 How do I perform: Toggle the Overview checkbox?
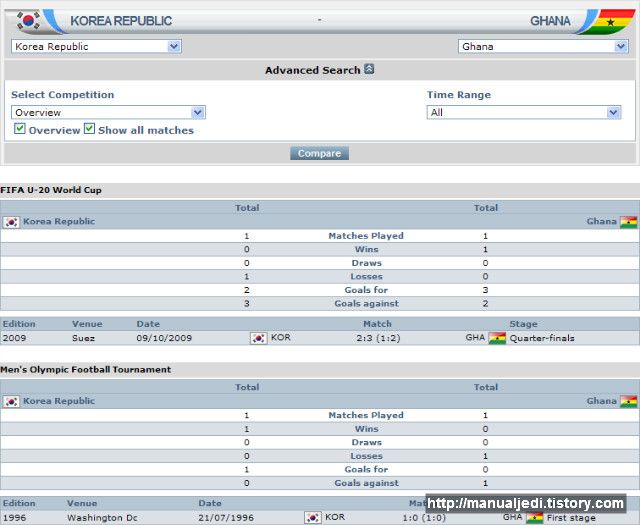19,129
